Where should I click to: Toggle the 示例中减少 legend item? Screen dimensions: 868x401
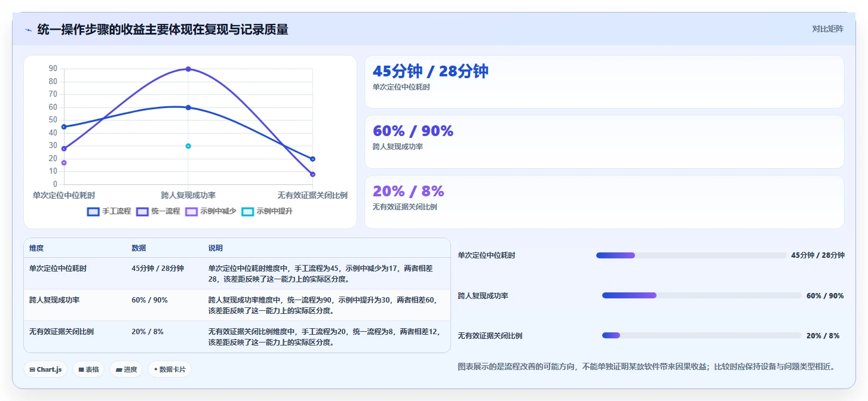(x=211, y=211)
